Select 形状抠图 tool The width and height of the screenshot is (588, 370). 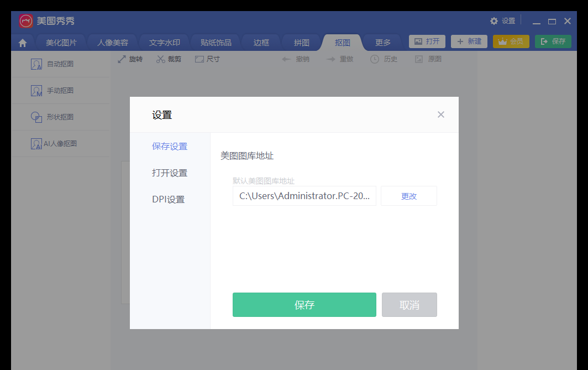tap(60, 117)
